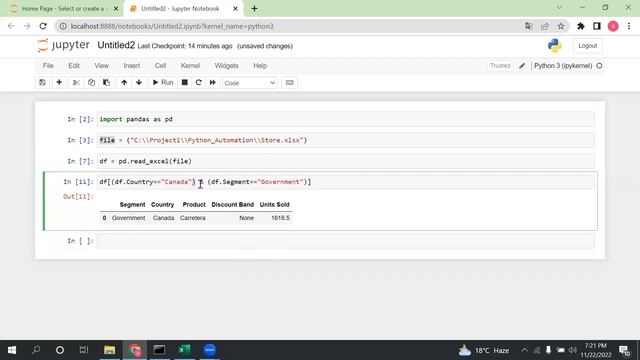Open the Help menu

(260, 66)
